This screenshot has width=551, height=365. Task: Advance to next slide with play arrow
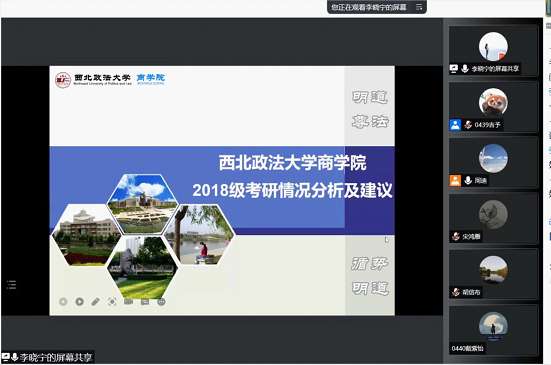click(79, 302)
